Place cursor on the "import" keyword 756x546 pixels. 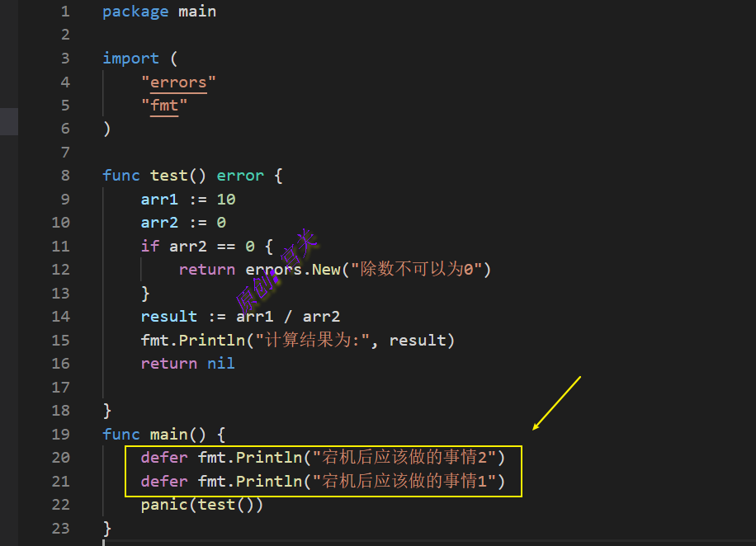(x=130, y=59)
